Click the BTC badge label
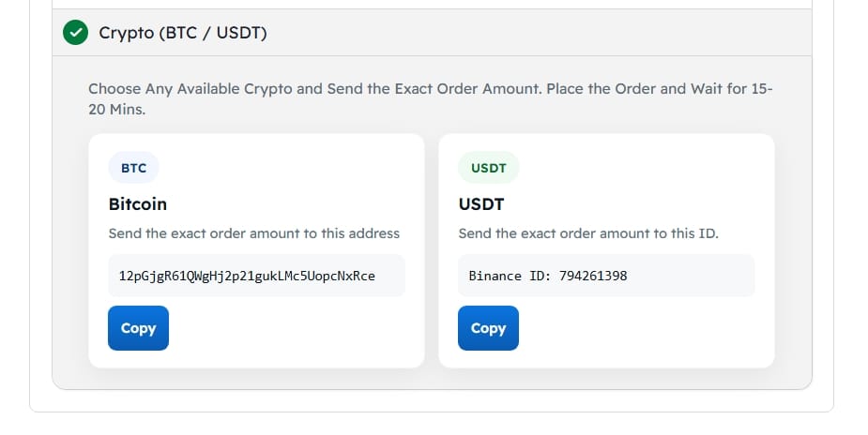 tap(133, 169)
